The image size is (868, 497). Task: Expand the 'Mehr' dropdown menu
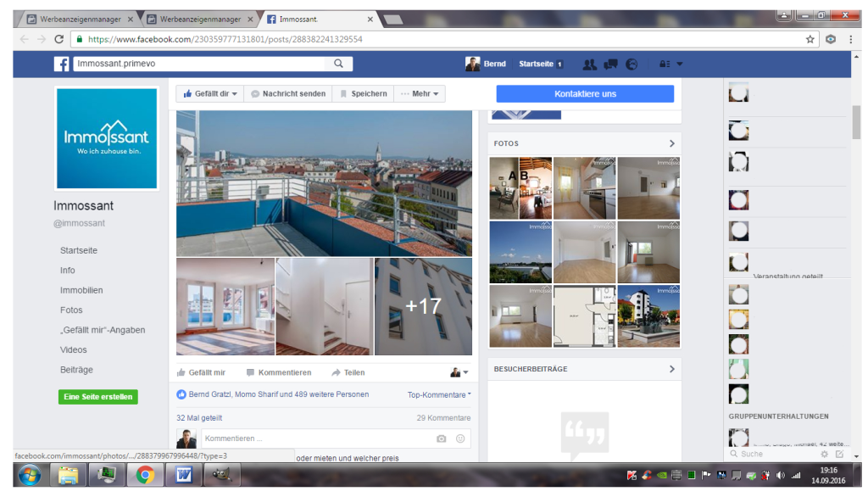(420, 94)
